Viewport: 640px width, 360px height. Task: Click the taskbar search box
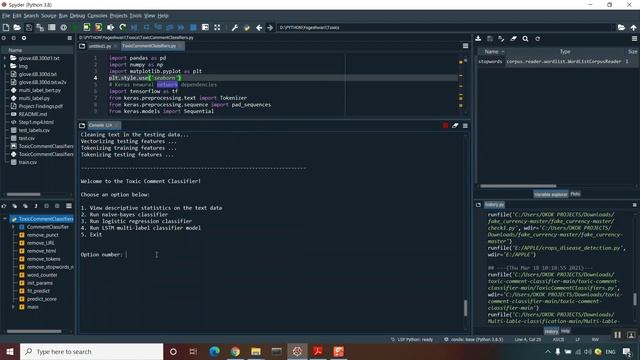pos(91,351)
